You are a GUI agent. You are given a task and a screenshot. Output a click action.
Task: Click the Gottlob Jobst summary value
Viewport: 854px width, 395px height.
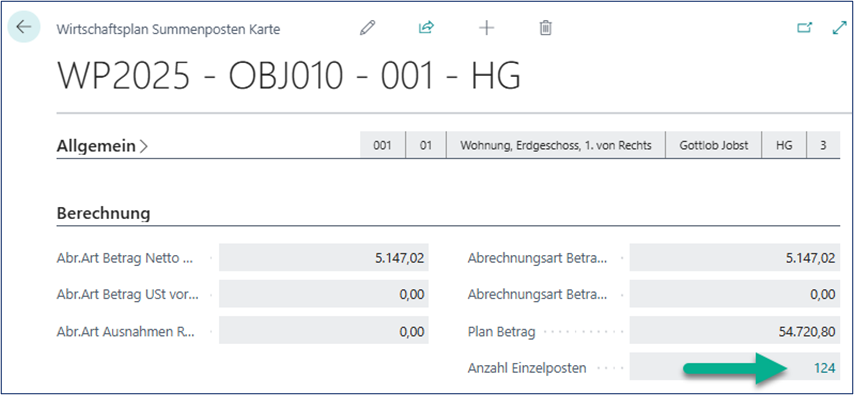click(713, 145)
